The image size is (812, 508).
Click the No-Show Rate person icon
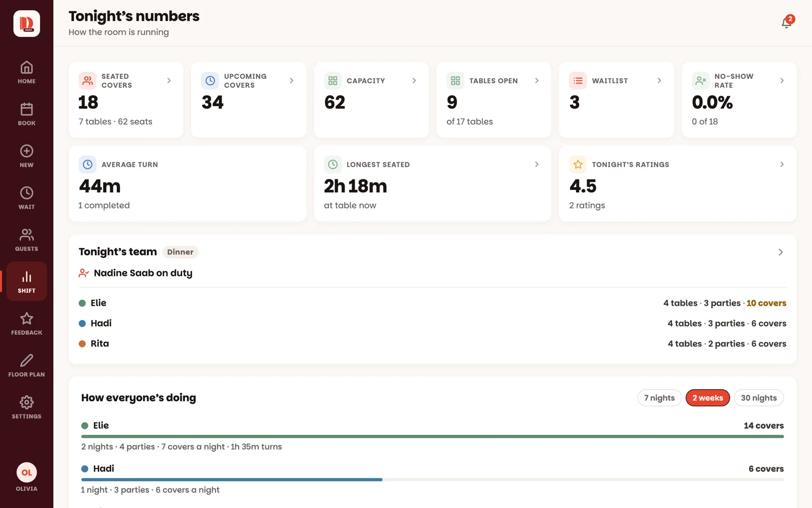[701, 81]
